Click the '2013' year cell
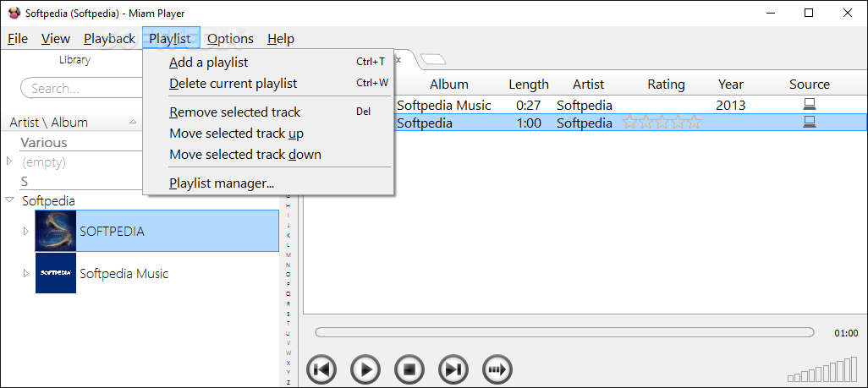Image resolution: width=868 pixels, height=388 pixels. click(731, 105)
